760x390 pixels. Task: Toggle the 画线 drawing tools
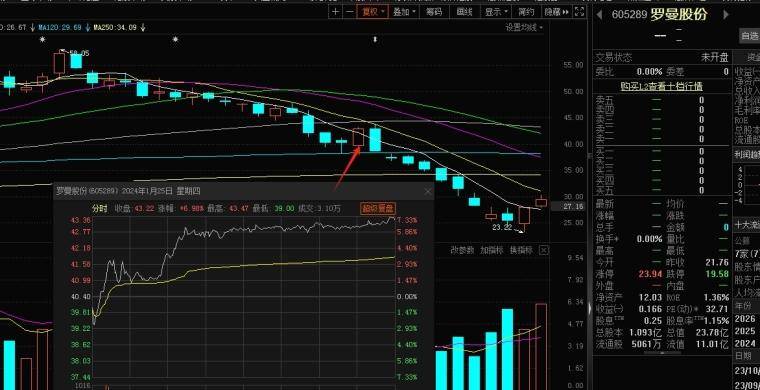click(464, 12)
